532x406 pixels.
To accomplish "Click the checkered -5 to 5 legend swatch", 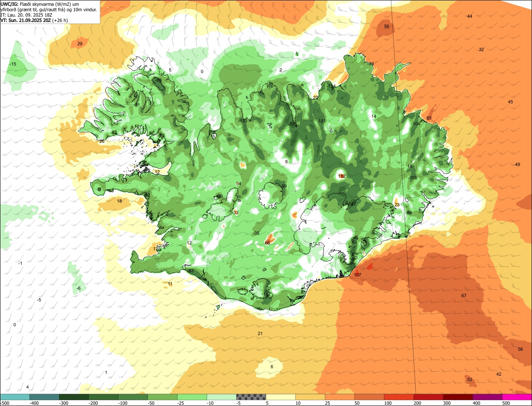I will click(x=251, y=397).
